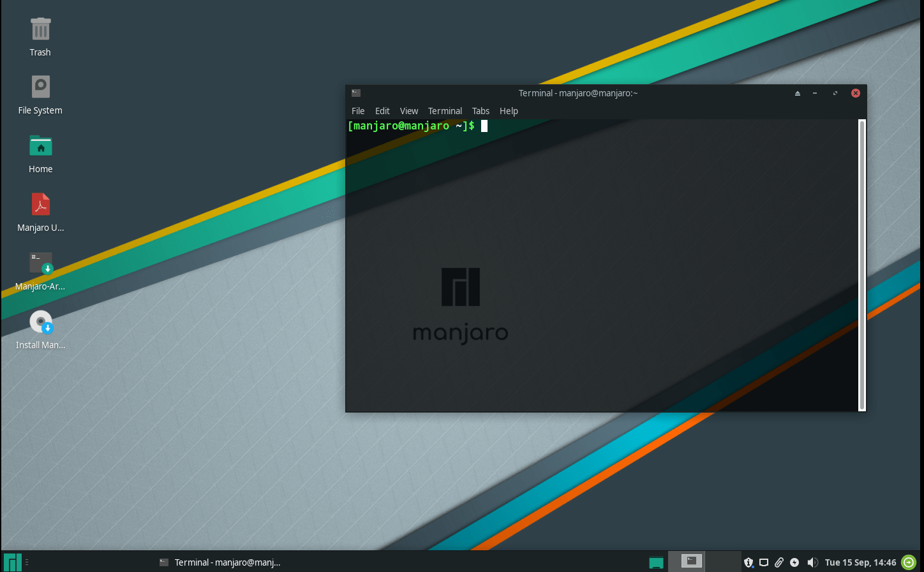Open the Manjaro application menu in the panel
The width and height of the screenshot is (924, 572).
(x=12, y=562)
